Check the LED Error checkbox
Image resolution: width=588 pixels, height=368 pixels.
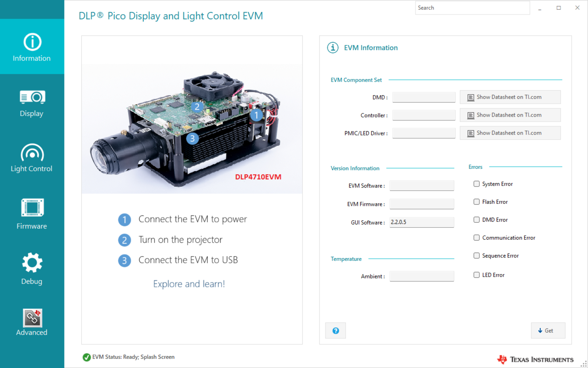477,275
